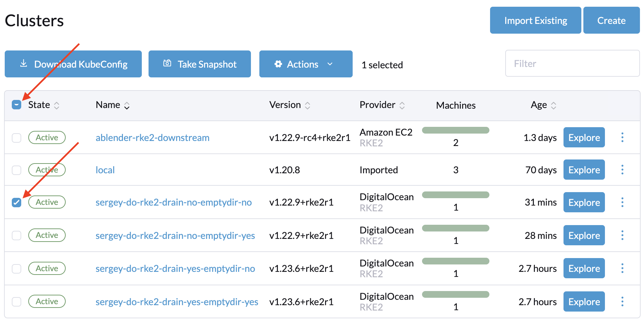This screenshot has height=323, width=644.
Task: Sort table by Age column arrows
Action: [x=553, y=105]
